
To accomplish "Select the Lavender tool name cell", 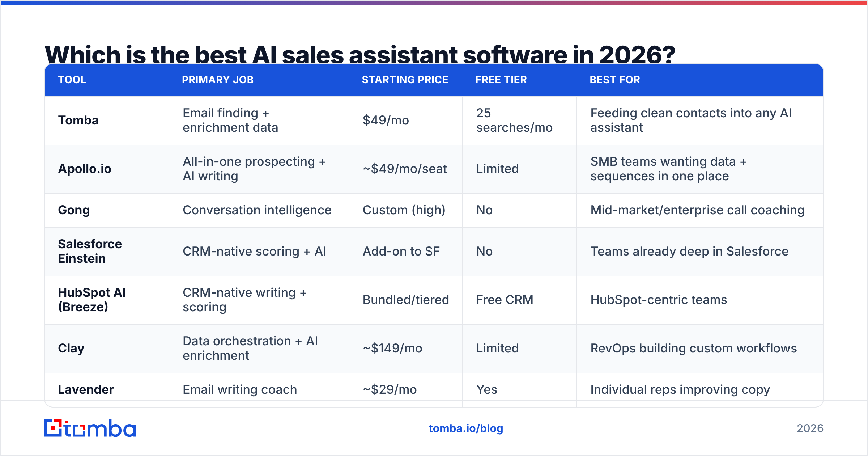I will [x=107, y=390].
